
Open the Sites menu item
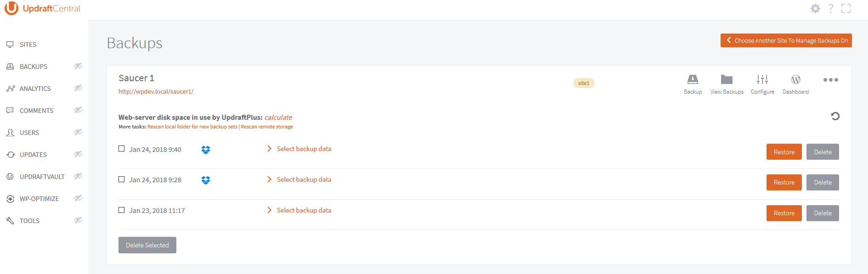pyautogui.click(x=28, y=45)
